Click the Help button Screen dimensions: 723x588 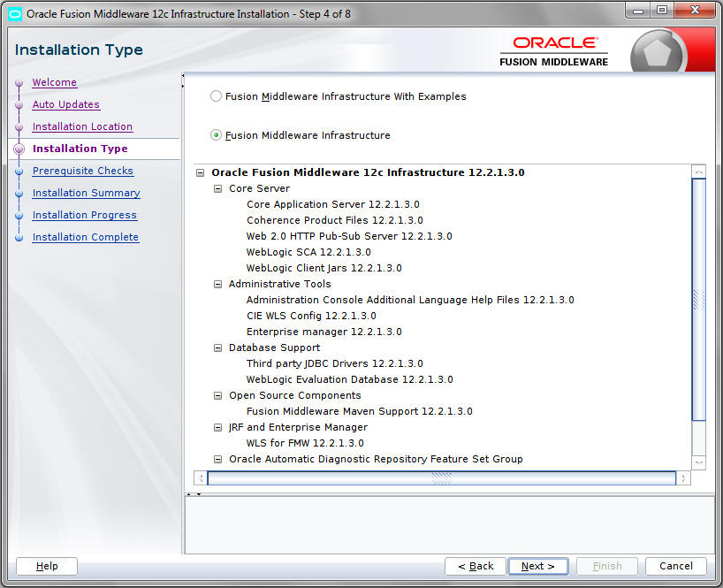pyautogui.click(x=47, y=566)
